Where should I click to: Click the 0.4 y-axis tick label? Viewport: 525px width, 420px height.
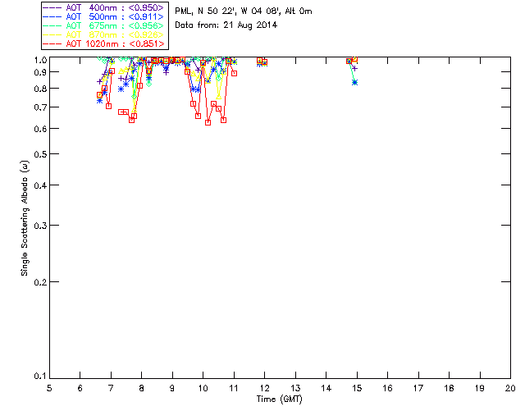coord(40,185)
